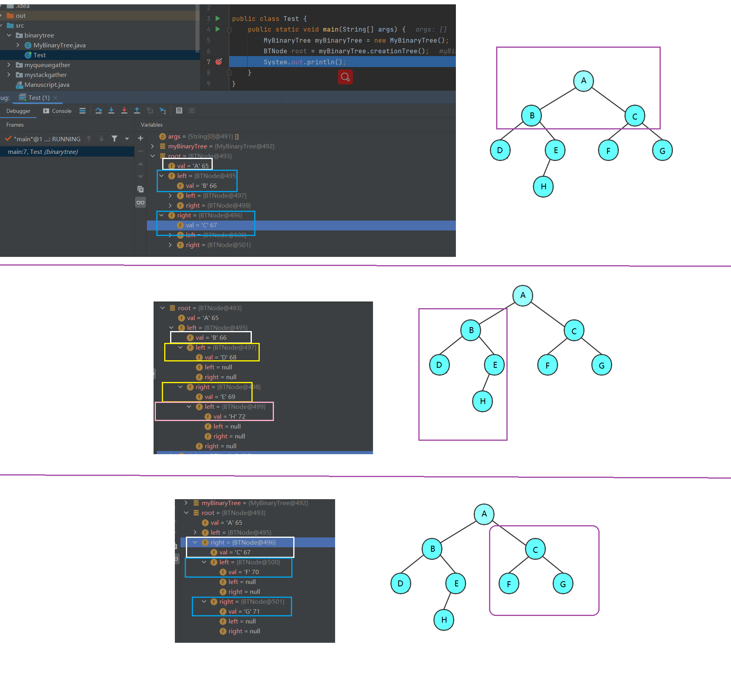This screenshot has width=731, height=700.
Task: Select the val = 'C' 67 highlighted row
Action: tap(301, 225)
